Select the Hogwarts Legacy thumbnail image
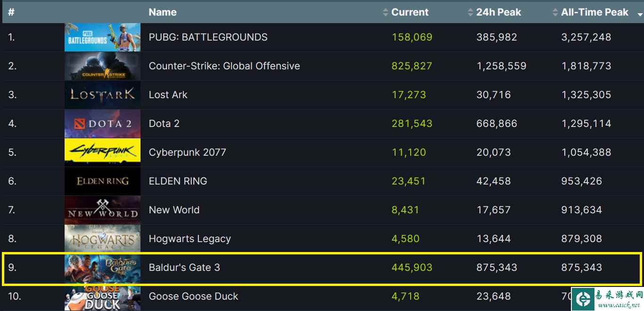Image resolution: width=644 pixels, height=311 pixels. click(x=102, y=239)
